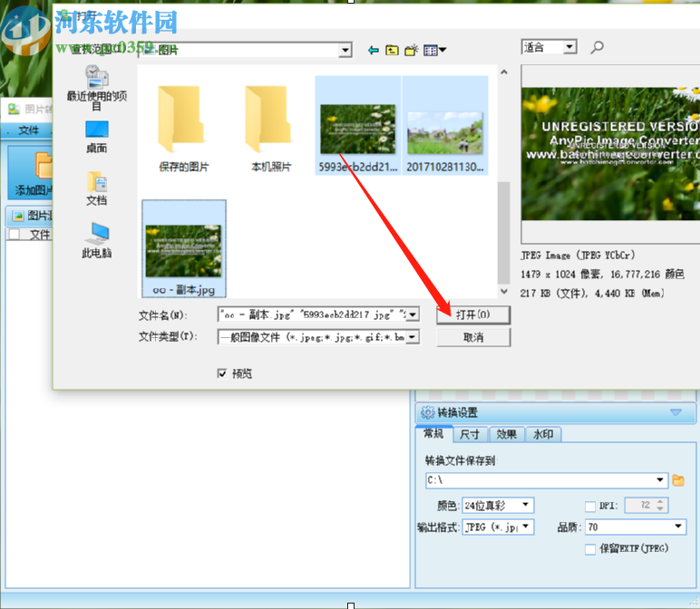
Task: Click the 打开(O) button
Action: click(473, 314)
